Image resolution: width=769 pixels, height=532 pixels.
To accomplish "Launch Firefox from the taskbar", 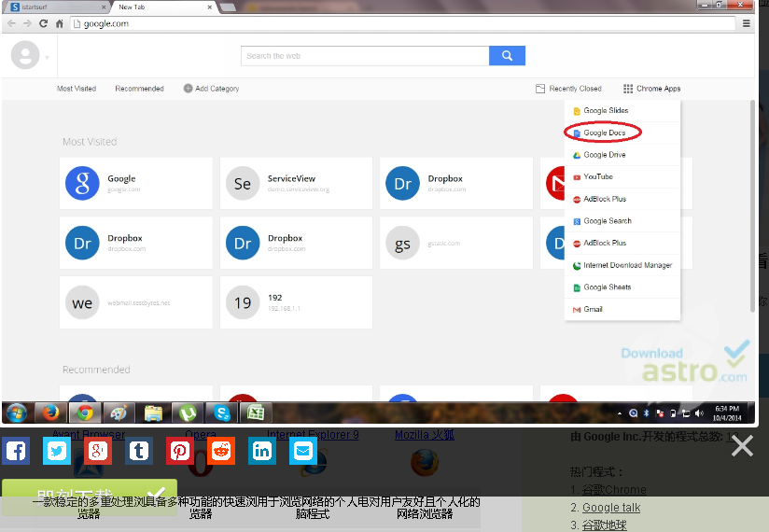I will [x=50, y=413].
